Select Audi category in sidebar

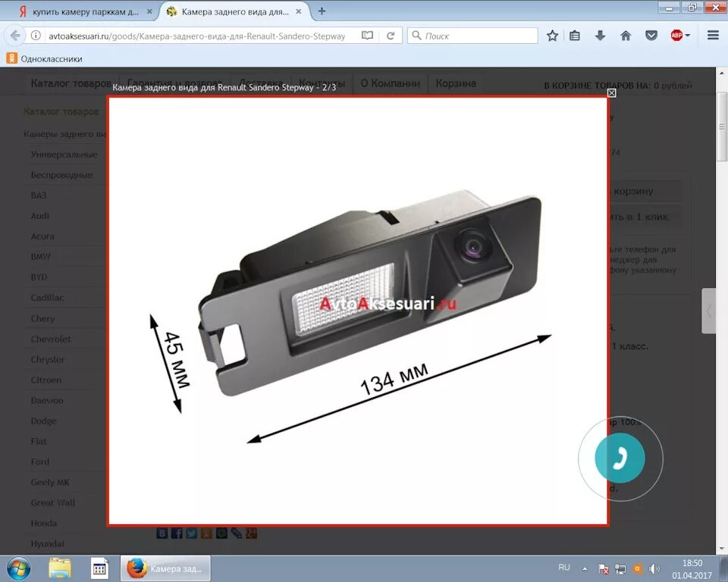40,216
